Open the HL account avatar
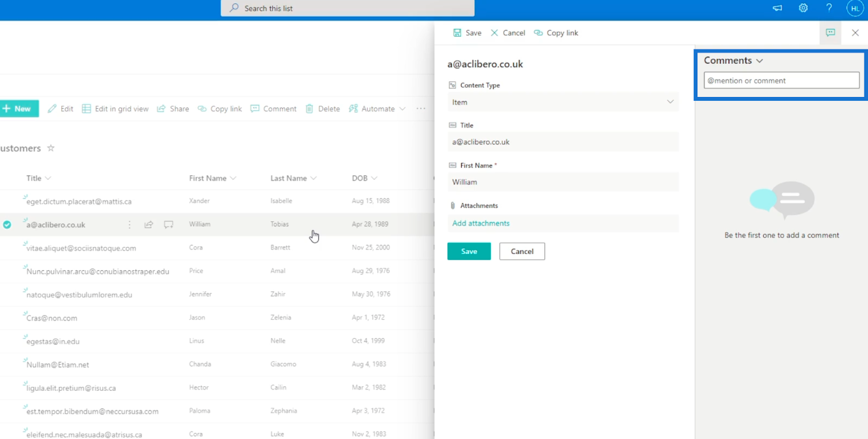The image size is (868, 439). coord(855,8)
